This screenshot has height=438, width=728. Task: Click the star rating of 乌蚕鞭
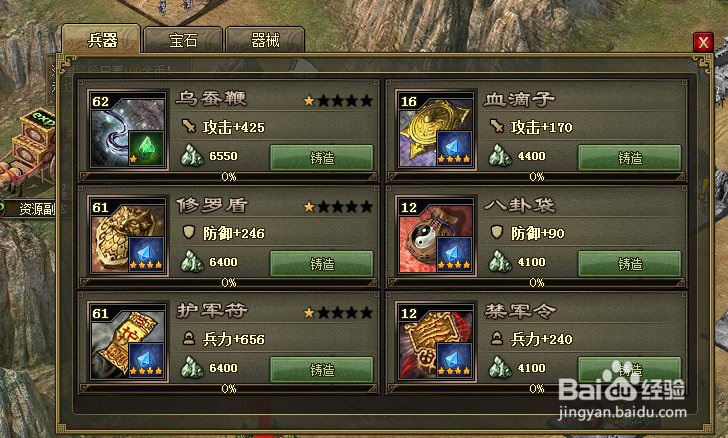click(x=338, y=100)
